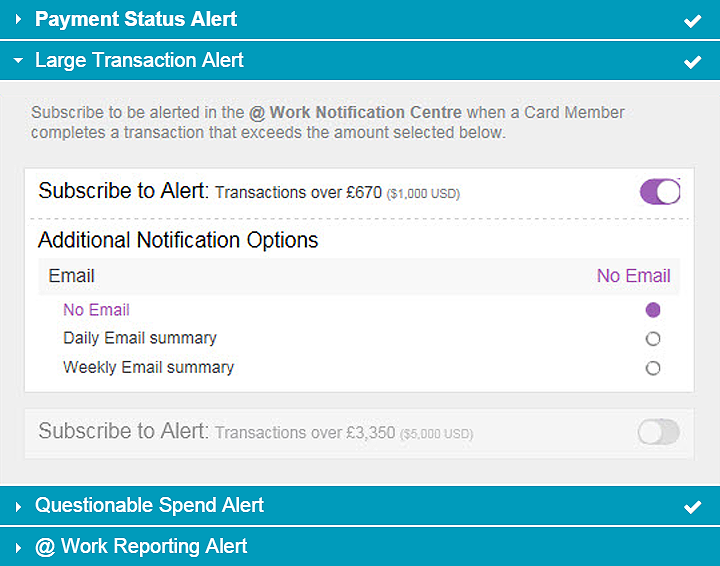The image size is (720, 566).
Task: Collapse the Large Transaction Alert arrow
Action: pyautogui.click(x=18, y=61)
